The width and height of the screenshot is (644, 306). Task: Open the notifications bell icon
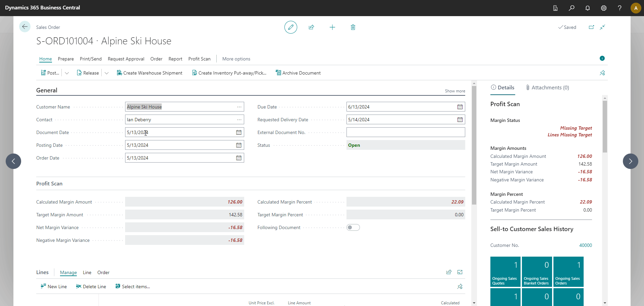tap(588, 8)
